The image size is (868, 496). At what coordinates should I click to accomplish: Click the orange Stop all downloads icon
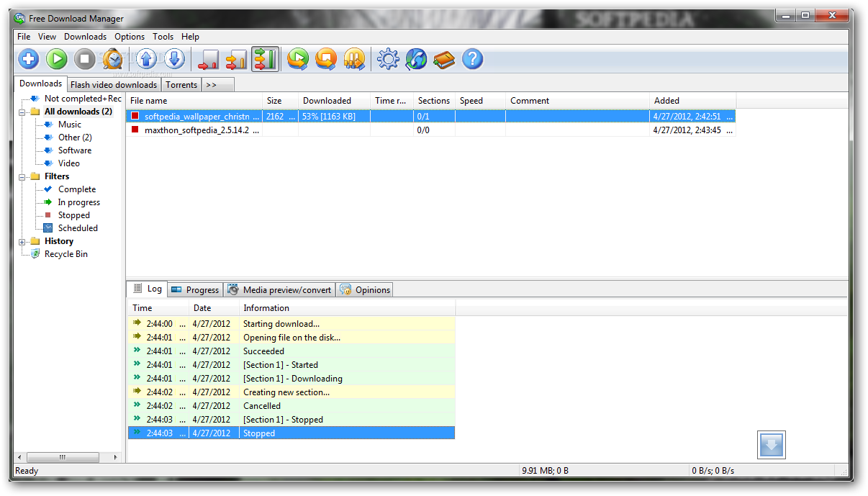coord(326,59)
